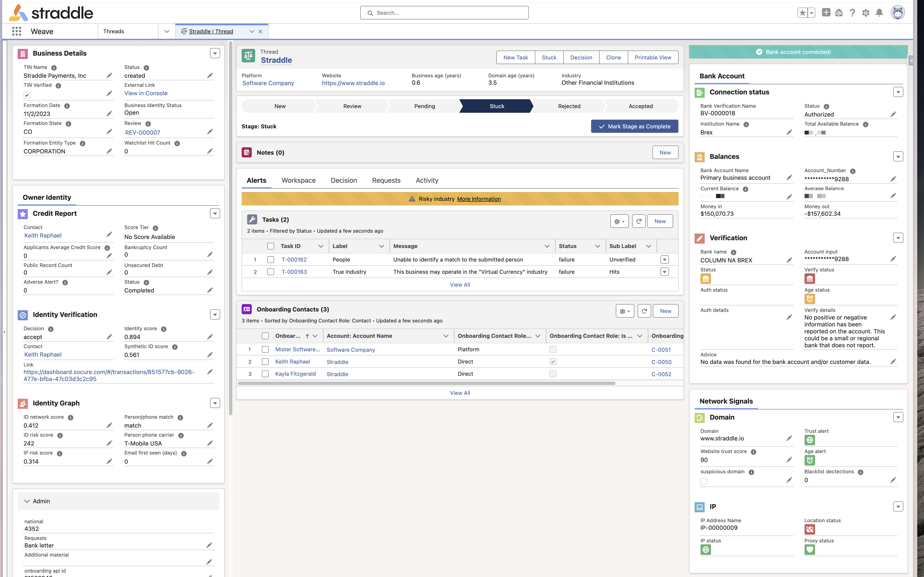Open the Credit Report section dropdown
The image size is (924, 577).
pyautogui.click(x=215, y=214)
